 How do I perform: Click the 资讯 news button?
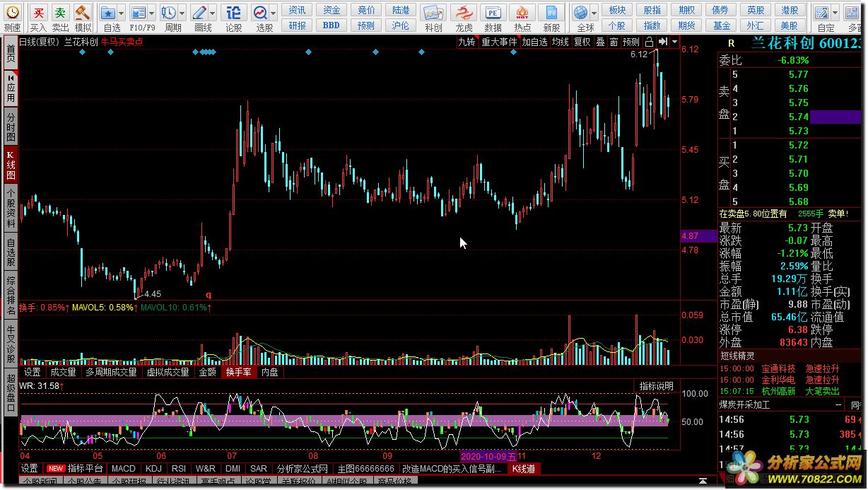[298, 10]
